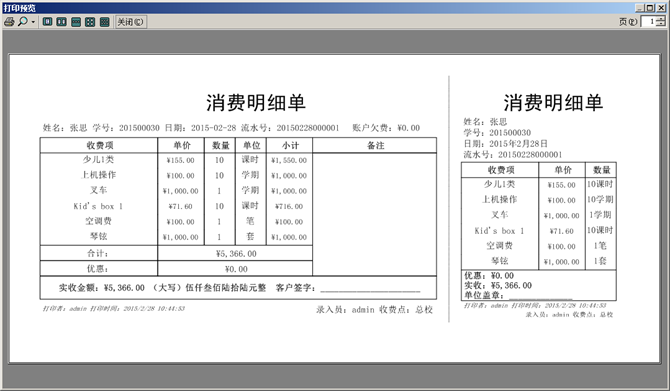Click 日期: 2015年2月28日 on right stub
This screenshot has width=670, height=391.
[505, 144]
